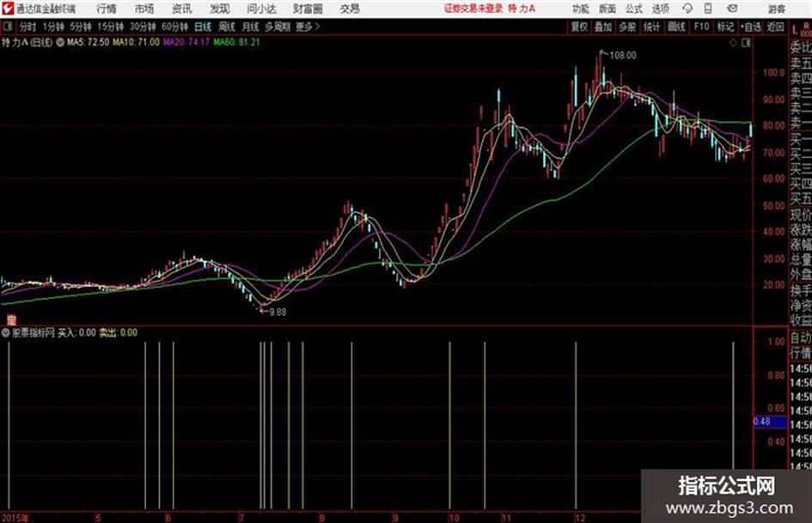This screenshot has width=812, height=523.
Task: Open the 资讯 menu
Action: [182, 9]
